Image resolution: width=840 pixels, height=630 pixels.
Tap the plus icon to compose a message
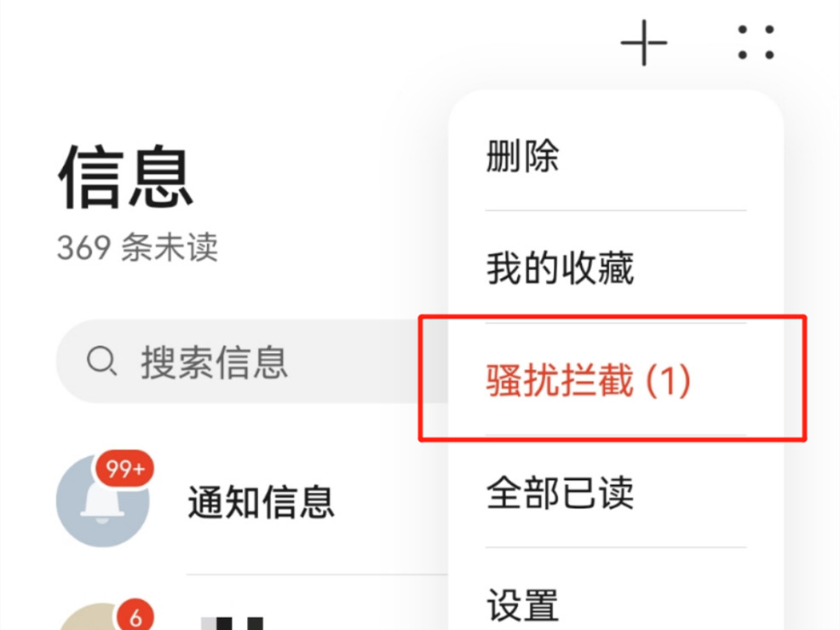(643, 43)
